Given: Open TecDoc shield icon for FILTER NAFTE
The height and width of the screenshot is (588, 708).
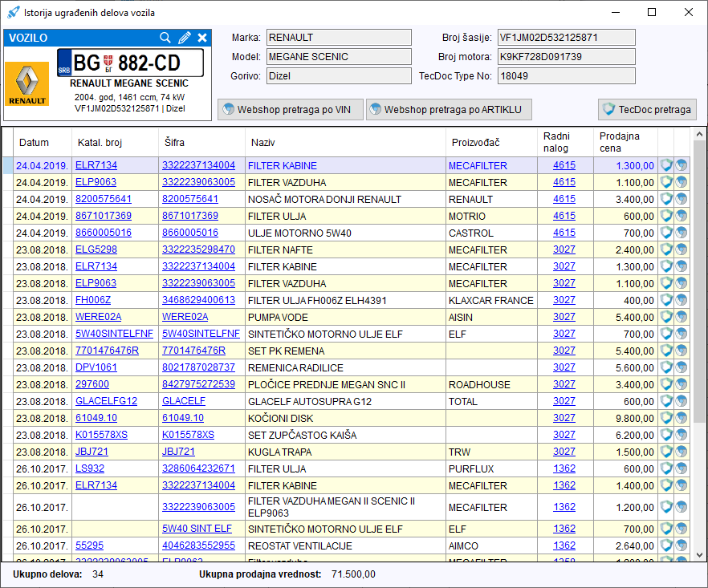Looking at the screenshot, I should click(666, 249).
